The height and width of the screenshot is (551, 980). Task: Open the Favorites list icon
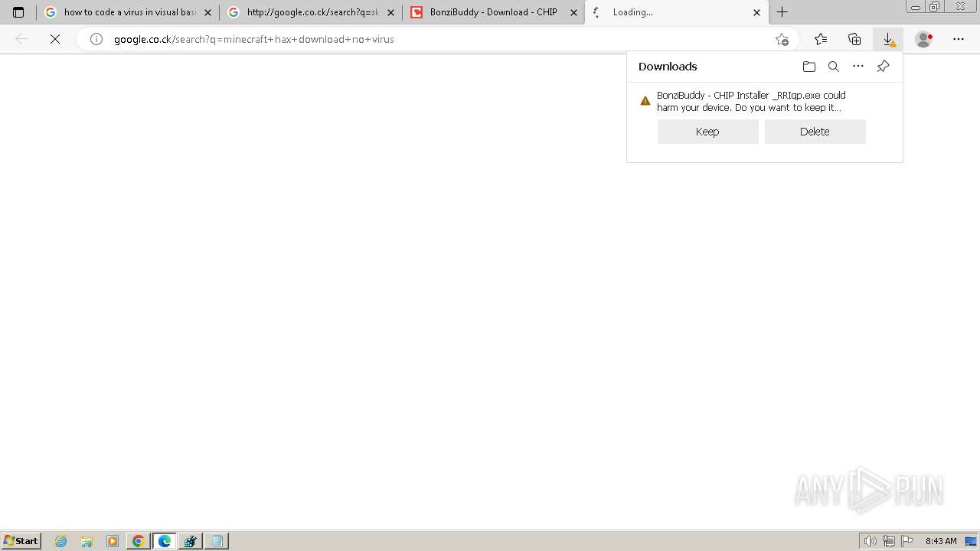point(821,39)
